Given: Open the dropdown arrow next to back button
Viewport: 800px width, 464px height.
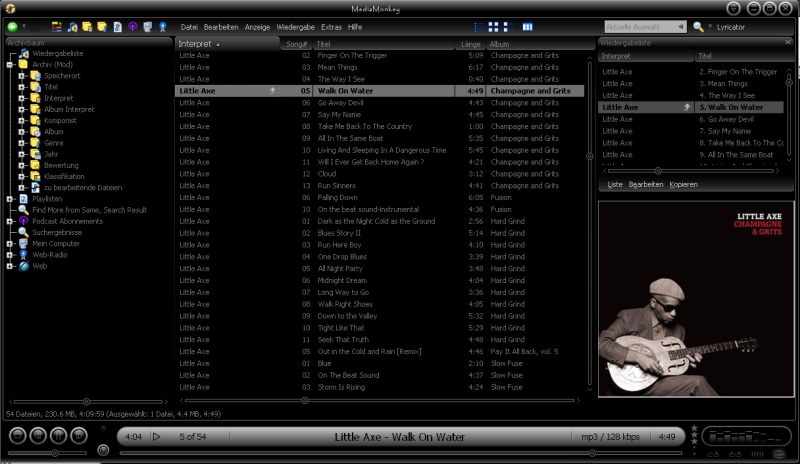Looking at the screenshot, I should tap(23, 27).
